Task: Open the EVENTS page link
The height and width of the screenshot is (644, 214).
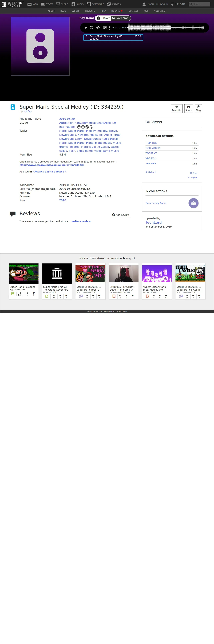Action: click(75, 11)
